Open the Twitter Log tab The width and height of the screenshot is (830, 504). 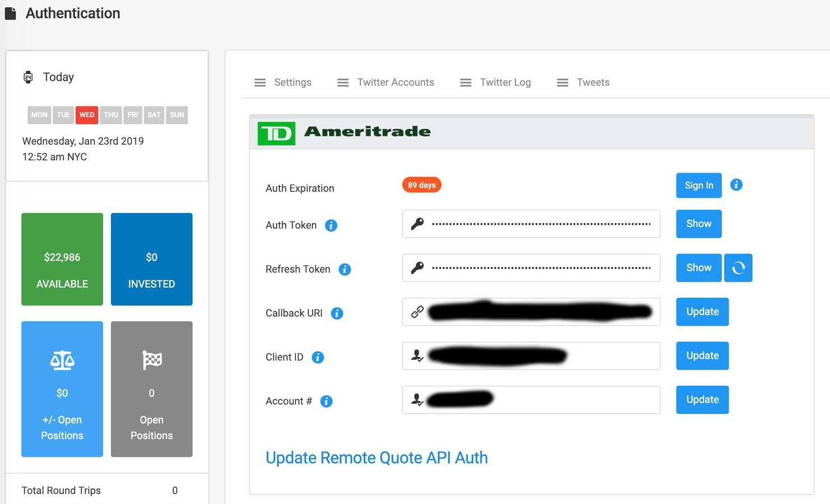click(x=495, y=82)
